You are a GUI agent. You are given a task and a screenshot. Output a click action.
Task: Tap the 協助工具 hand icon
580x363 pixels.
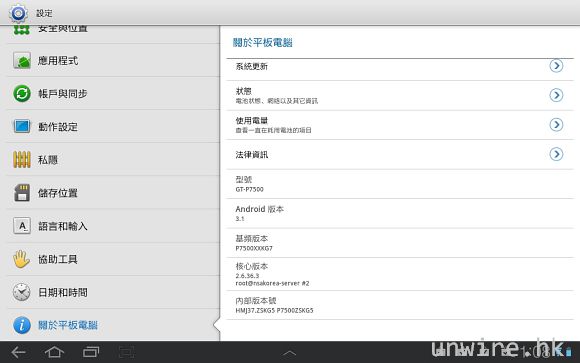22,259
